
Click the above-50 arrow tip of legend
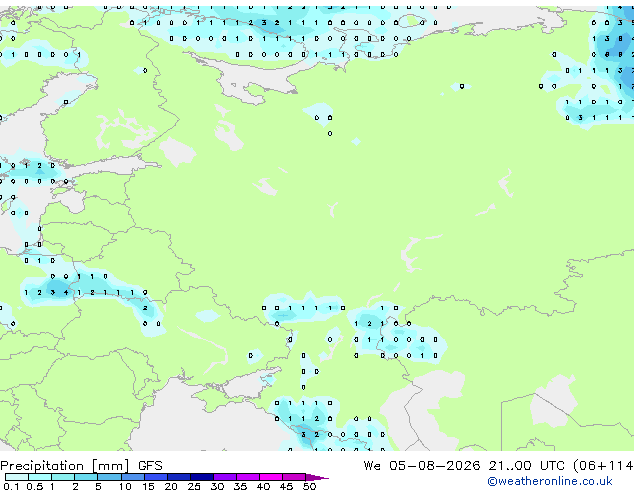[x=317, y=477]
